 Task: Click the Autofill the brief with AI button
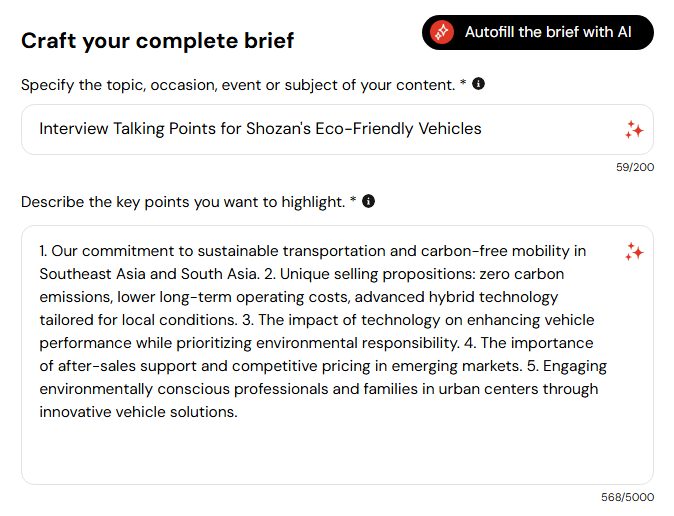click(x=538, y=33)
